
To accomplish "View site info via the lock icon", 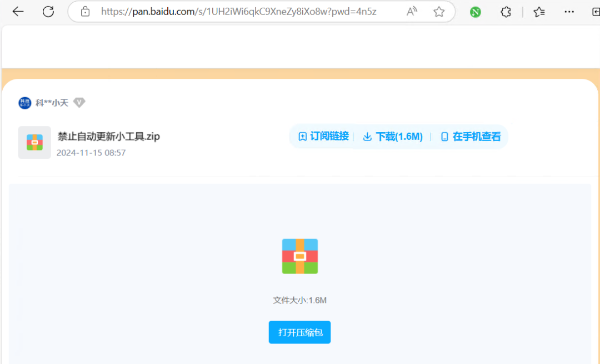I will click(85, 12).
